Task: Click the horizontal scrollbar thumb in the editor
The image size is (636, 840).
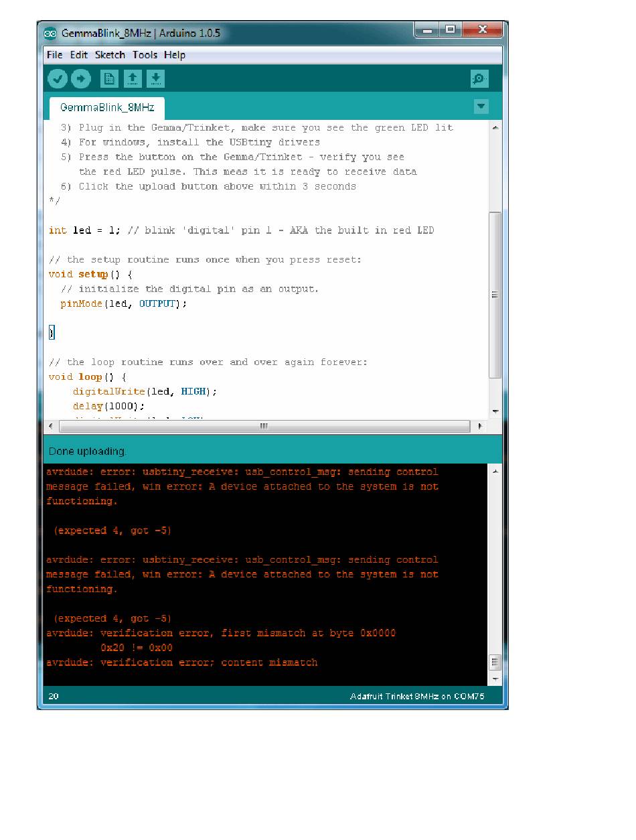Action: [x=264, y=426]
